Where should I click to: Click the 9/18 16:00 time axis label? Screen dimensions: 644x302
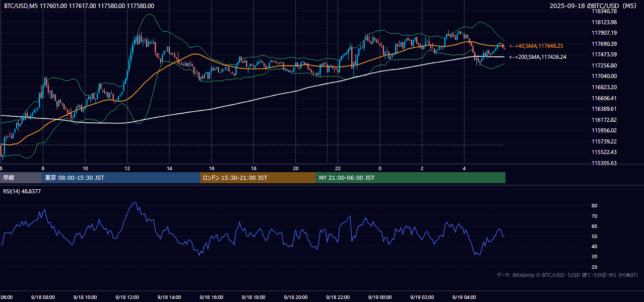211,297
